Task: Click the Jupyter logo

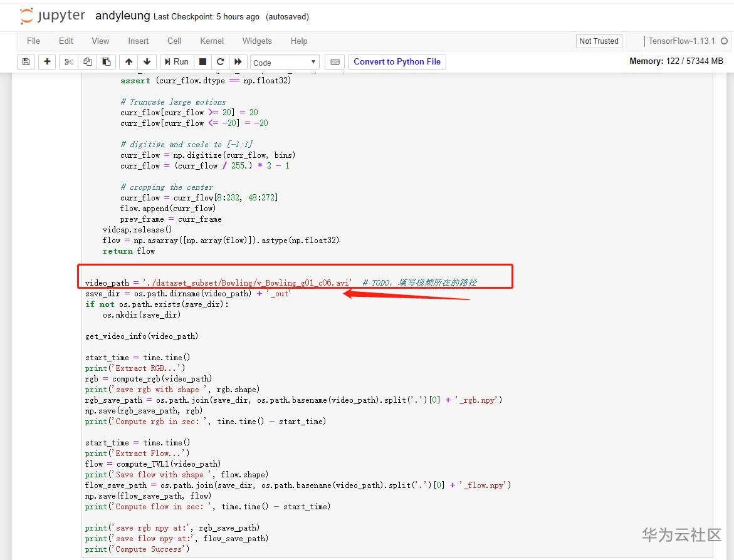Action: (x=53, y=16)
